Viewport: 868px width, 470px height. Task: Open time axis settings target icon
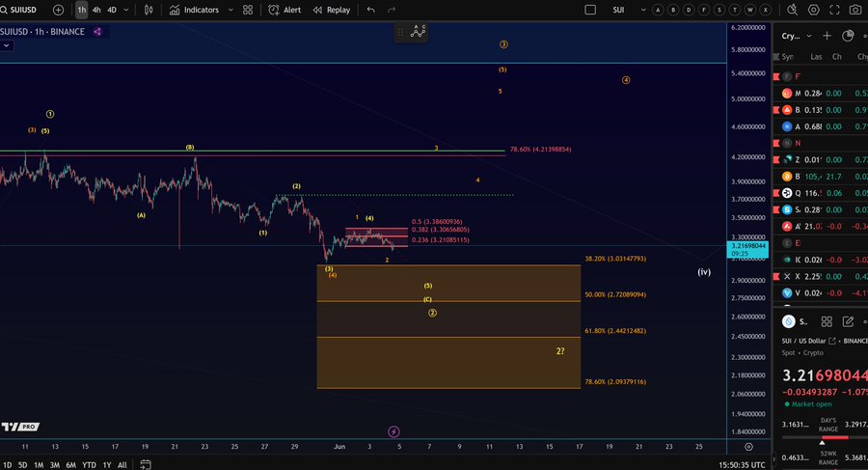tap(748, 447)
